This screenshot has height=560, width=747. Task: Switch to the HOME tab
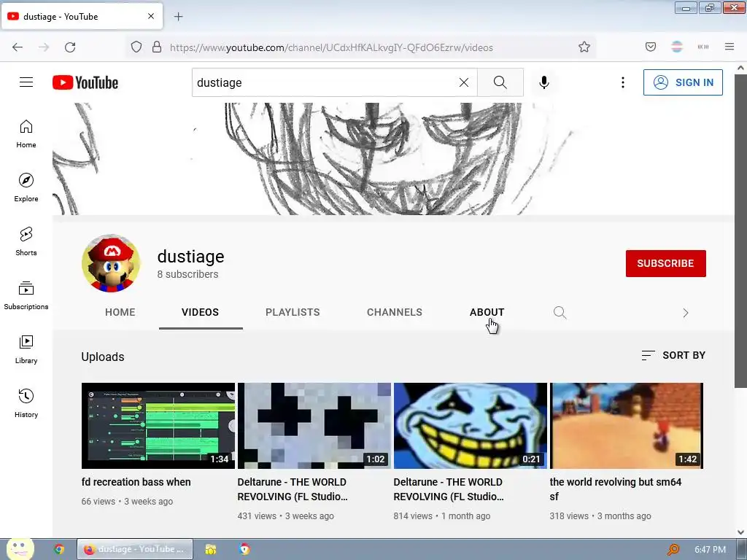point(120,312)
